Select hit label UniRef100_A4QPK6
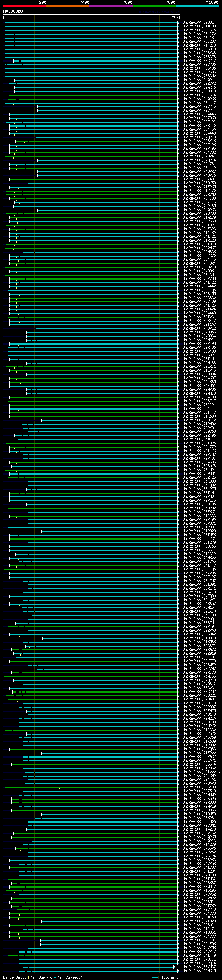 point(199,99)
